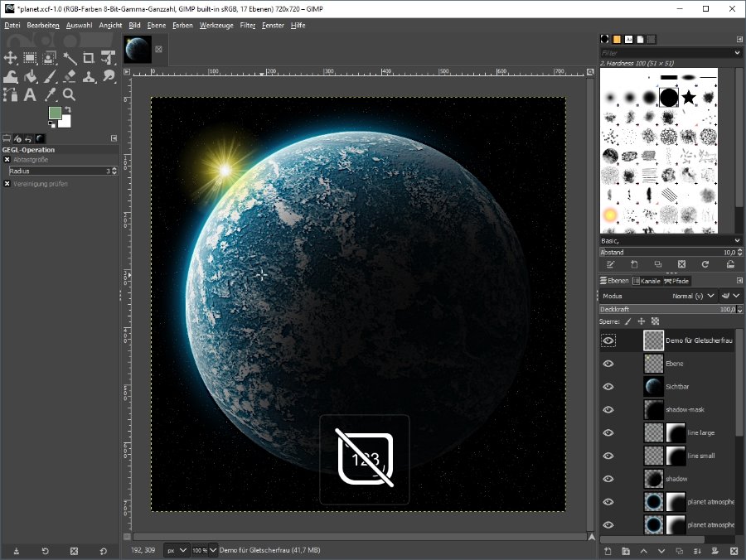
Task: Click the green foreground color swatch
Action: [55, 113]
